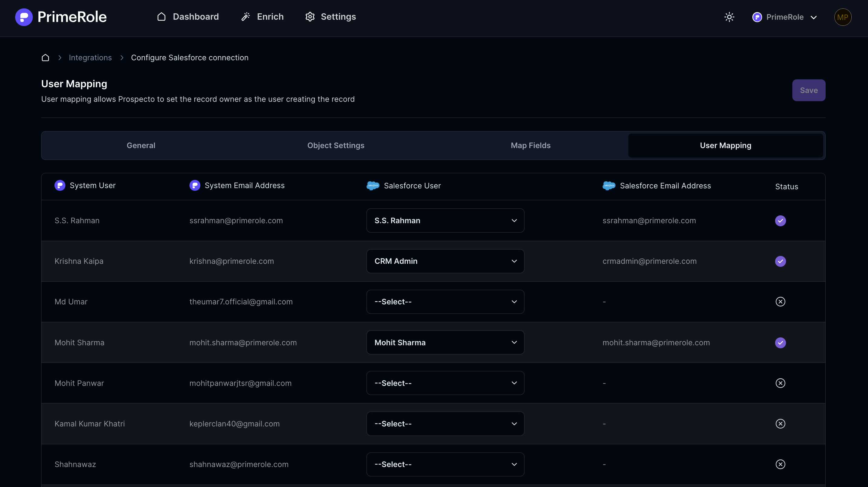Viewport: 868px width, 487px height.
Task: Go to Integrations breadcrumb link
Action: [90, 58]
